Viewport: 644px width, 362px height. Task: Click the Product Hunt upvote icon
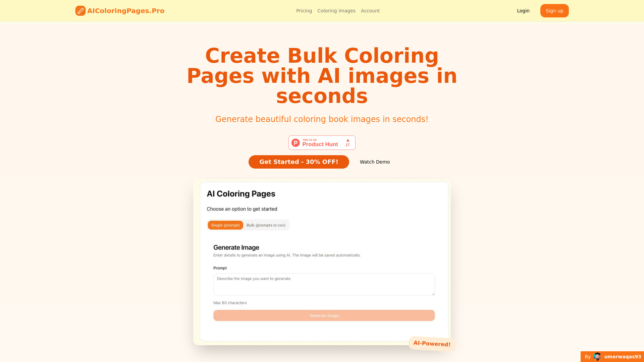coord(347,140)
